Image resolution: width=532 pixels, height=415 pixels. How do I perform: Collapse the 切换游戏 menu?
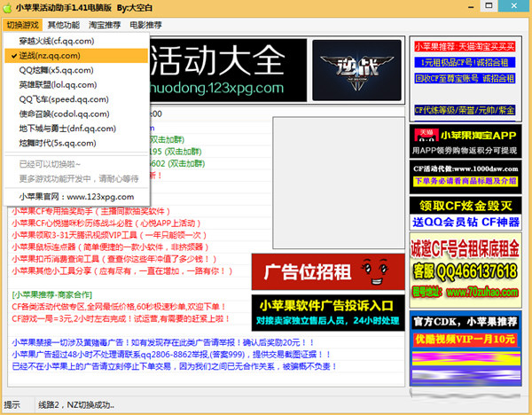[23, 25]
